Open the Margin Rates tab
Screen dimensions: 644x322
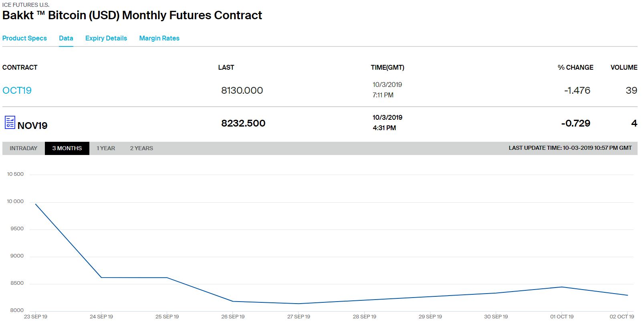(x=159, y=38)
